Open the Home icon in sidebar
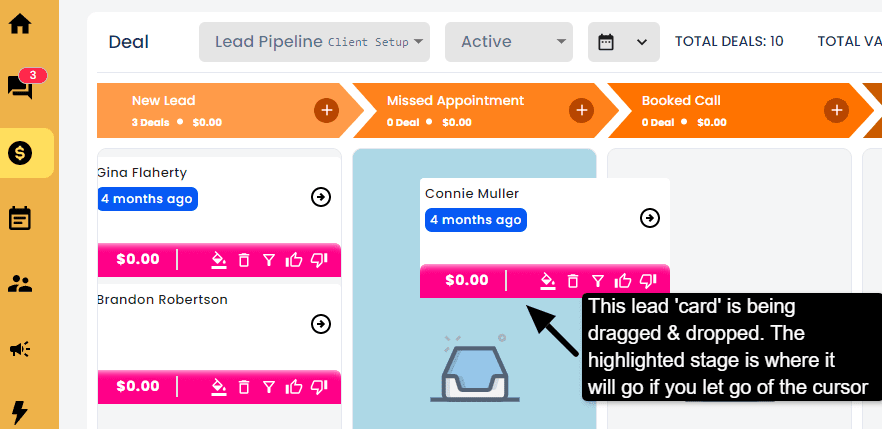Viewport: 882px width, 429px height. coord(20,24)
